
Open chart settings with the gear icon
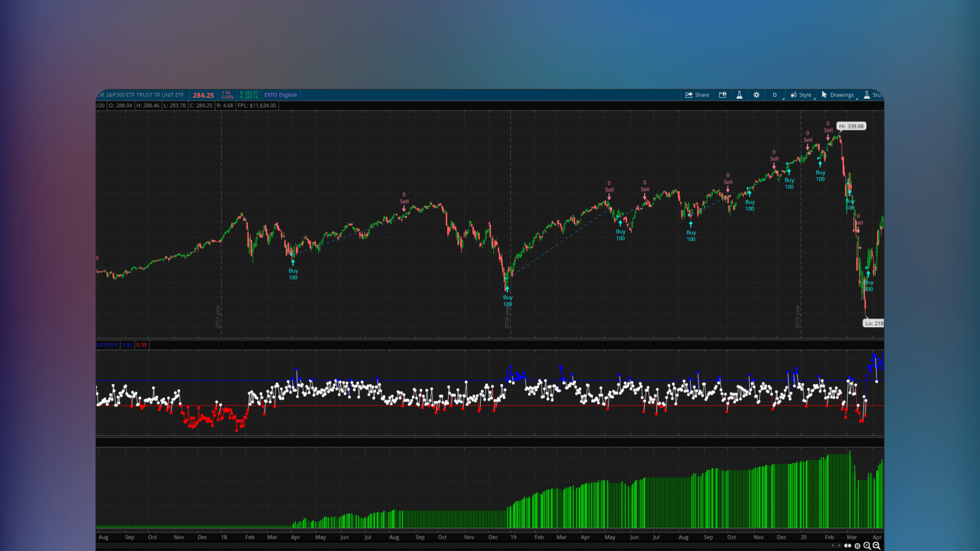click(x=756, y=95)
